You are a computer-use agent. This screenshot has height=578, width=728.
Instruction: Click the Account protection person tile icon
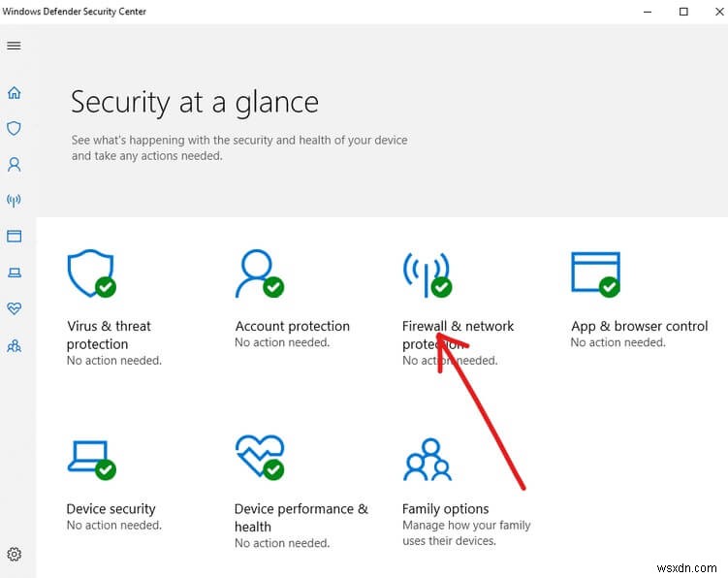[x=258, y=274]
